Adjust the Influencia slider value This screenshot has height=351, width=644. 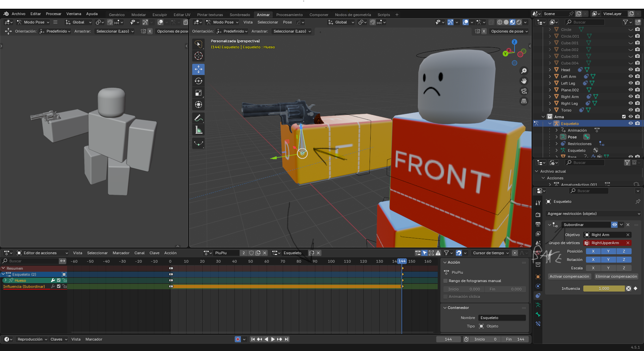pyautogui.click(x=604, y=289)
